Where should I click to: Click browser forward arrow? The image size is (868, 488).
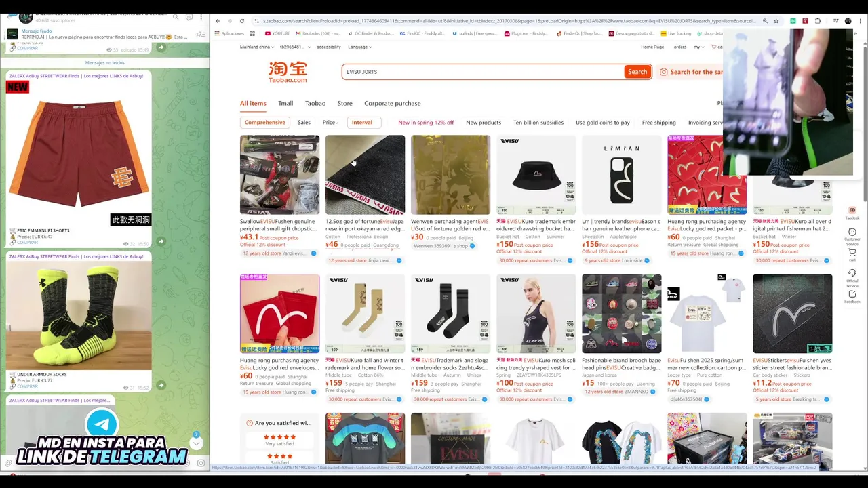(229, 21)
